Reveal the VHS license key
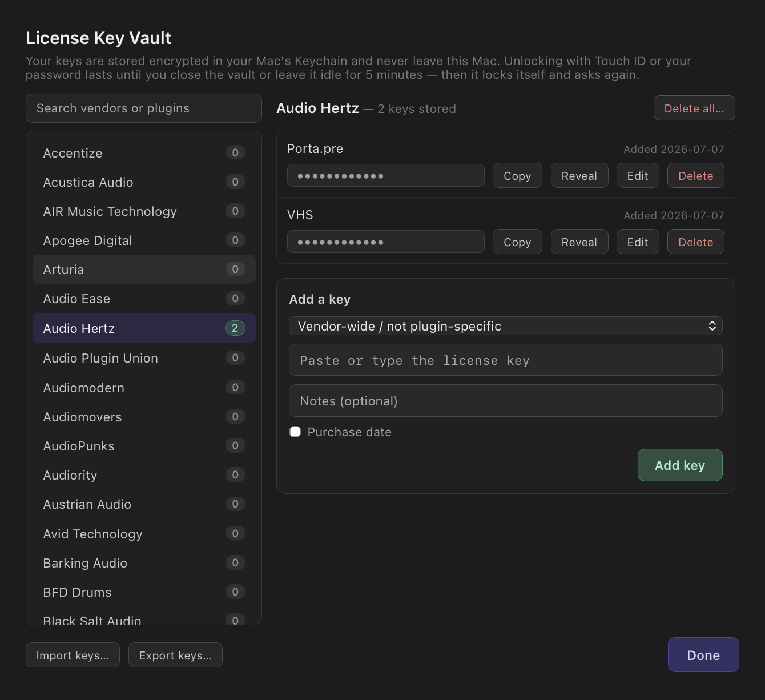This screenshot has width=765, height=700. pyautogui.click(x=579, y=242)
